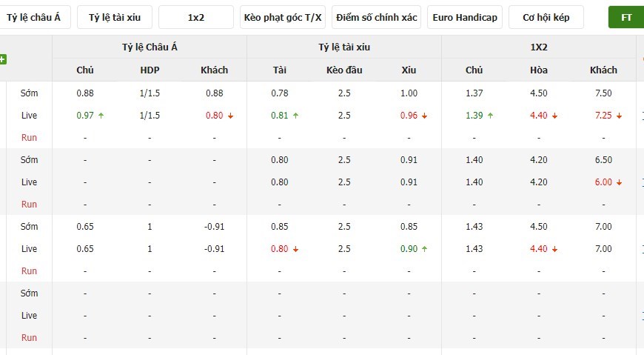Click up arrow beside 0.97 live odds
644x355 pixels.
pos(101,116)
